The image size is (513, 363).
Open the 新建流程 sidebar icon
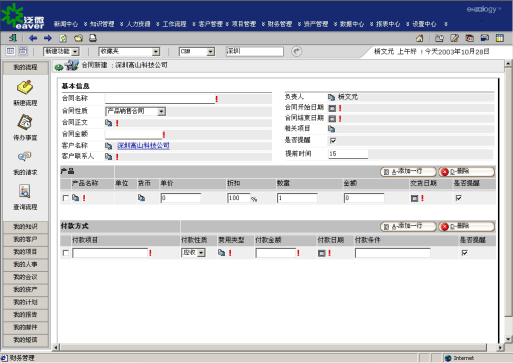tap(25, 88)
